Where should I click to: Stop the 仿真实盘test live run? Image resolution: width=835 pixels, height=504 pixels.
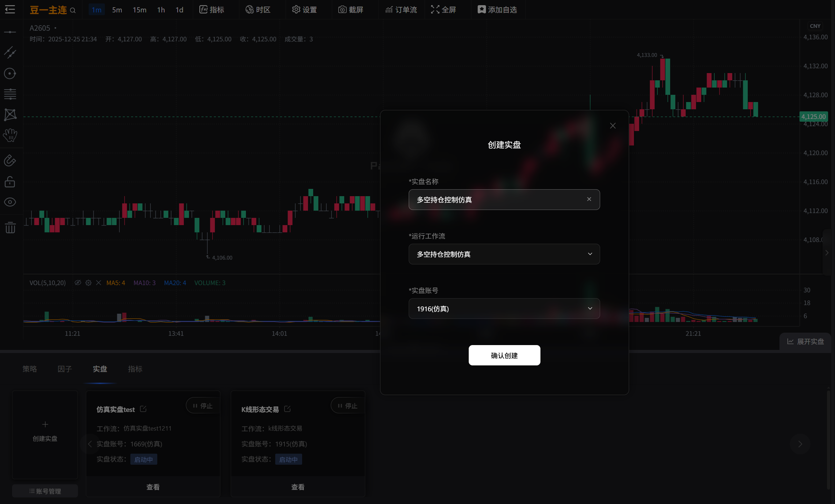coord(203,406)
